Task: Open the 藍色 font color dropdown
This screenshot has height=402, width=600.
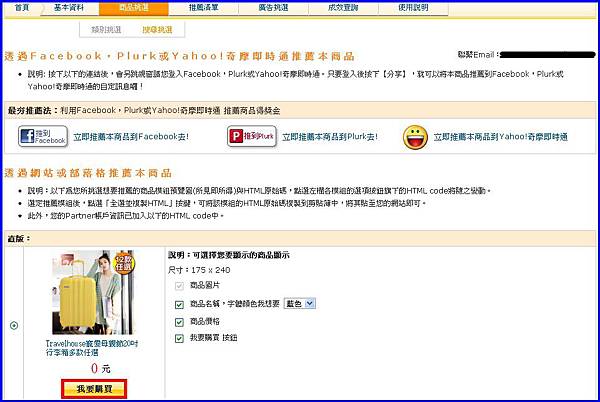Action: pos(300,304)
